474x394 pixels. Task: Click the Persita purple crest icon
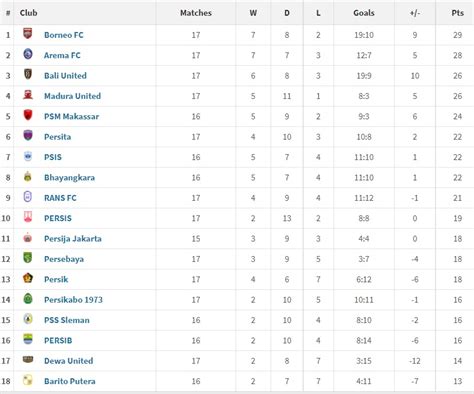click(28, 135)
